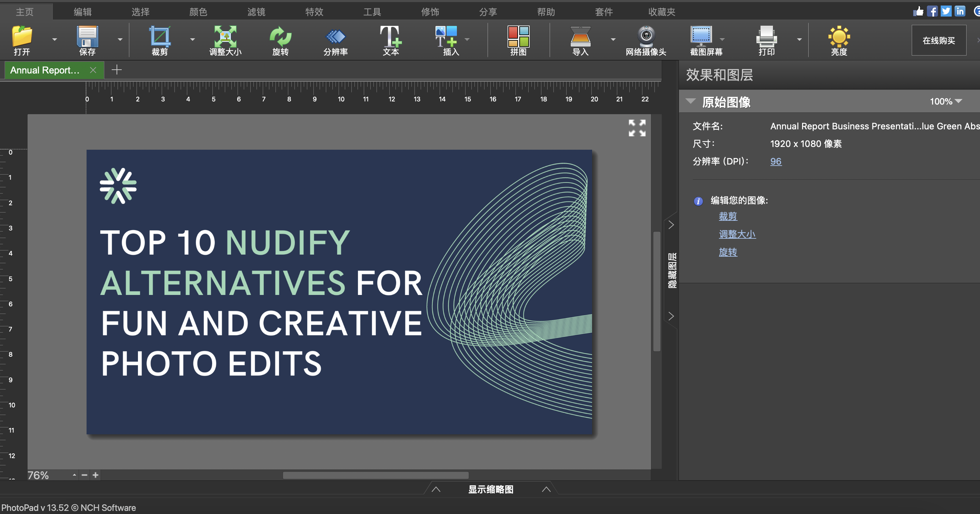Open the 特效 tab
Image resolution: width=980 pixels, height=514 pixels.
tap(314, 12)
